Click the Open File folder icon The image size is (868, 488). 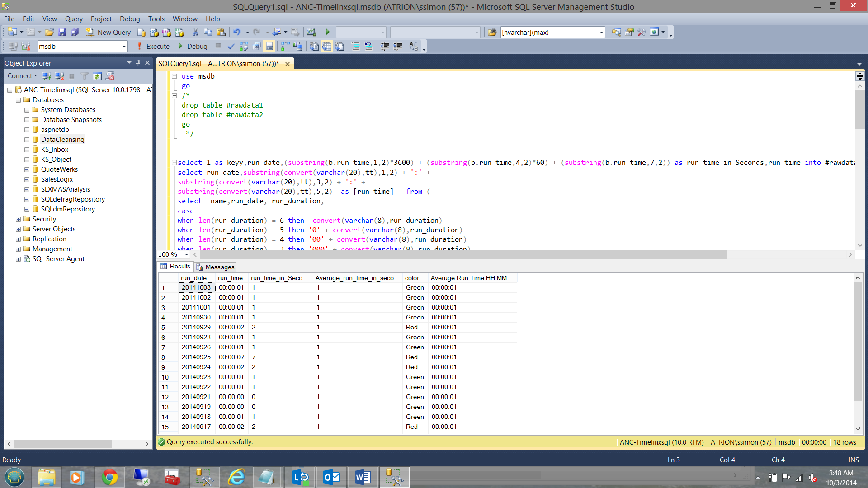tap(49, 32)
